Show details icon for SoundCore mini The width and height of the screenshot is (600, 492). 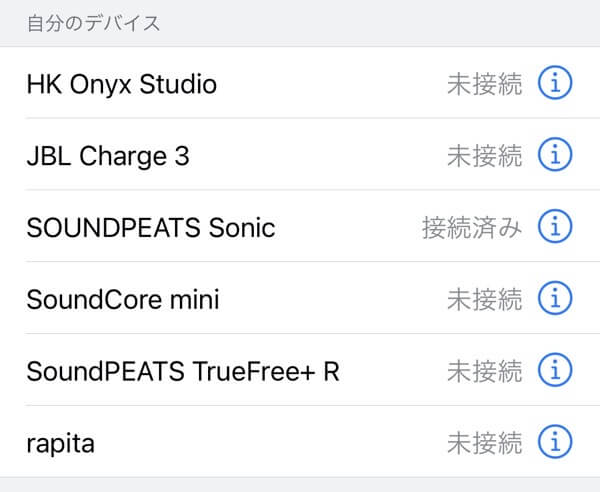click(x=555, y=298)
